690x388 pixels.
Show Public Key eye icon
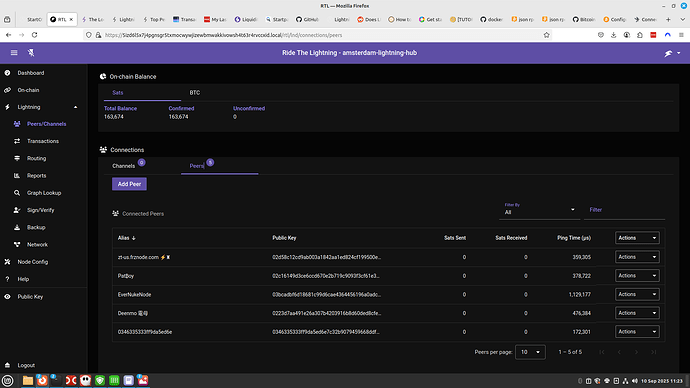click(x=7, y=296)
